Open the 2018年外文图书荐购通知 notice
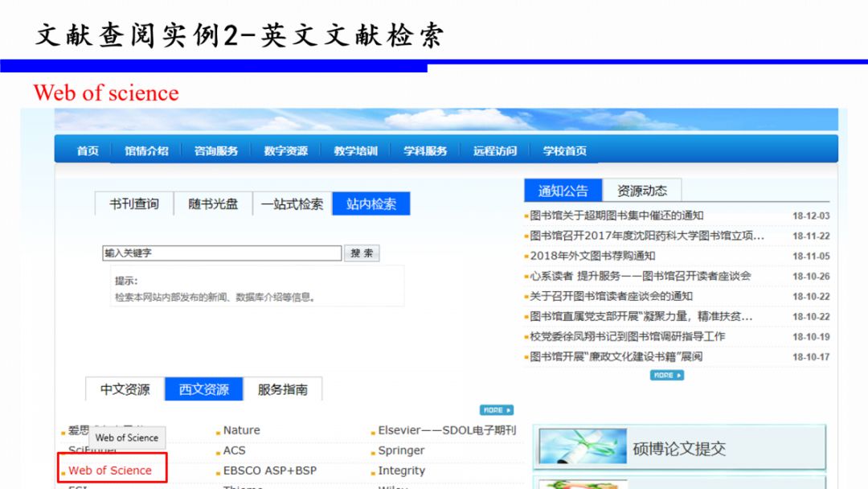868x489 pixels. 593,256
